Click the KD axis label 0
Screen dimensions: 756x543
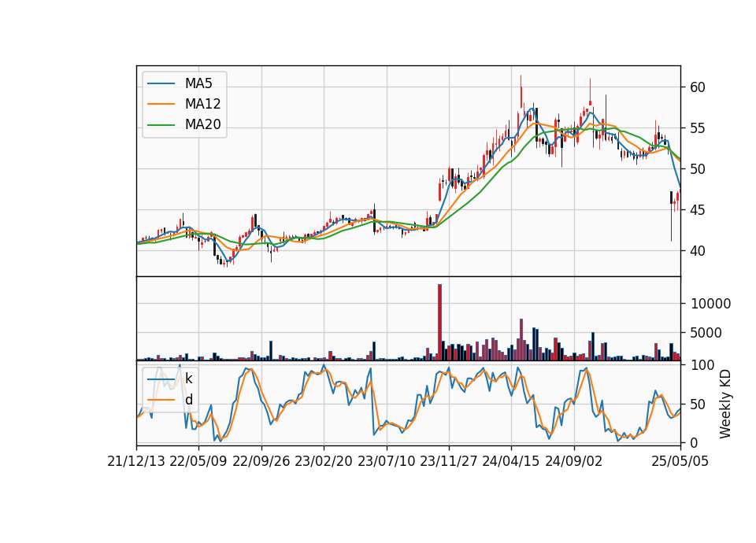pos(695,442)
